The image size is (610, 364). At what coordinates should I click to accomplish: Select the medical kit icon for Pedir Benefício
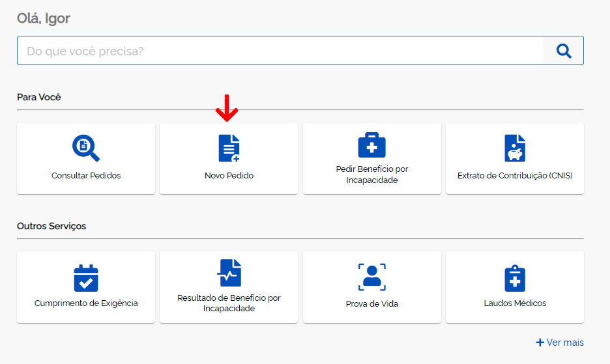(x=372, y=145)
